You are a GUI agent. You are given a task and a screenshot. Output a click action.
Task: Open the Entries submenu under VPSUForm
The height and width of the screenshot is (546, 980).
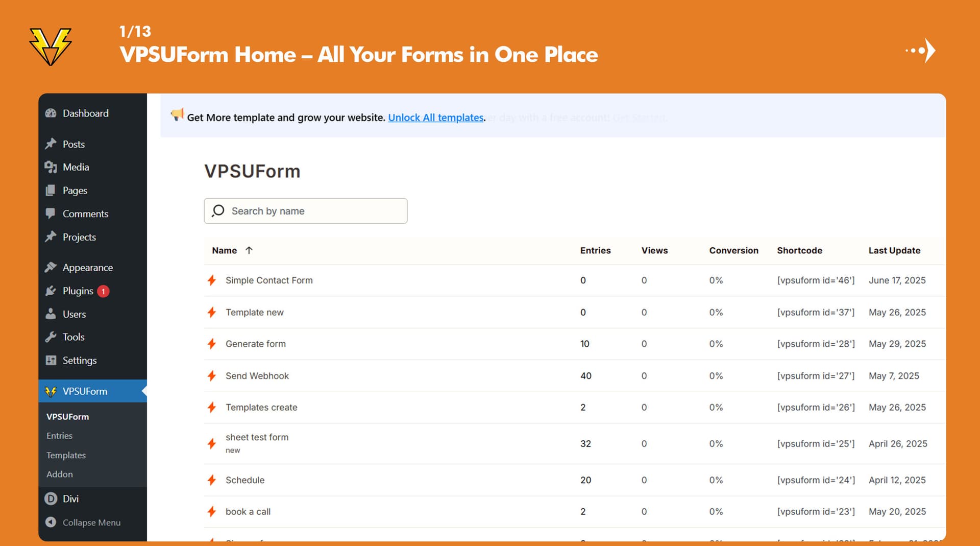pyautogui.click(x=59, y=435)
